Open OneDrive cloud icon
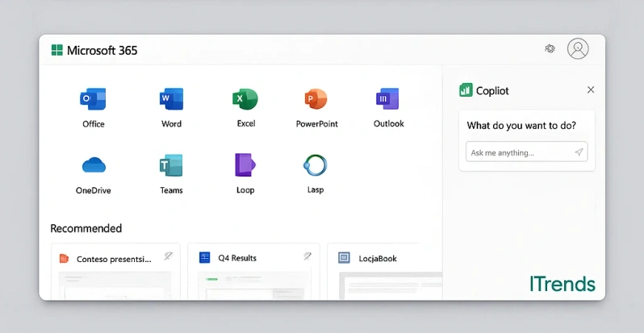This screenshot has height=333, width=644. (x=94, y=166)
